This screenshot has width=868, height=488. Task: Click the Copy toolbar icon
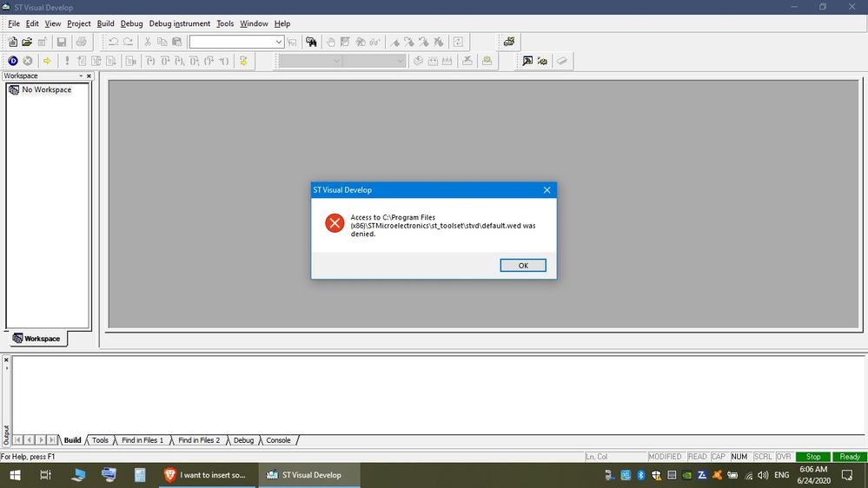162,42
